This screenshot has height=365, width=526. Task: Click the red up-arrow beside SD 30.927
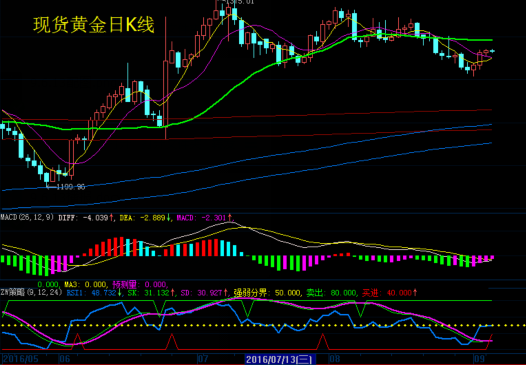[225, 293]
